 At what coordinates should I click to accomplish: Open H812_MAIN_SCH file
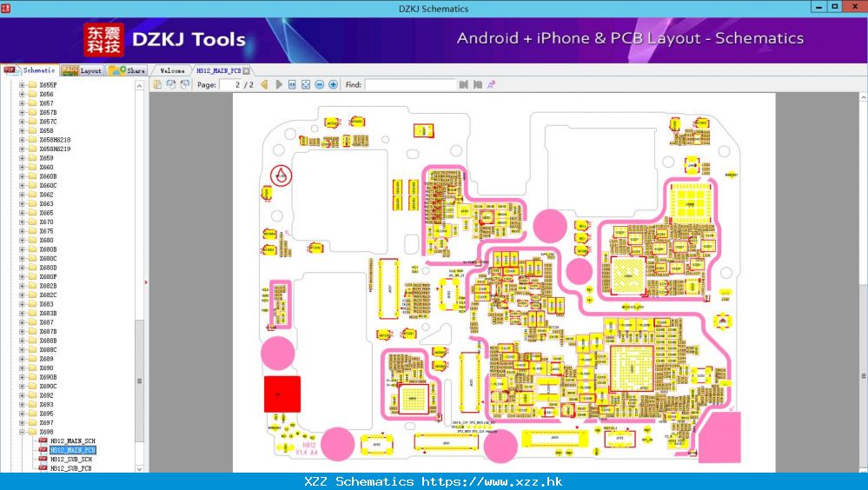coord(72,440)
